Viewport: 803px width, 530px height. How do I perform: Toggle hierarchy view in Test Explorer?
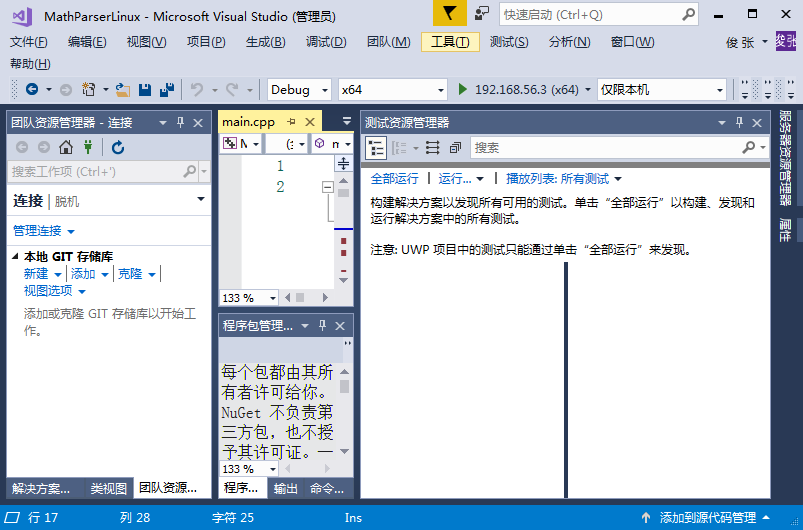376,148
